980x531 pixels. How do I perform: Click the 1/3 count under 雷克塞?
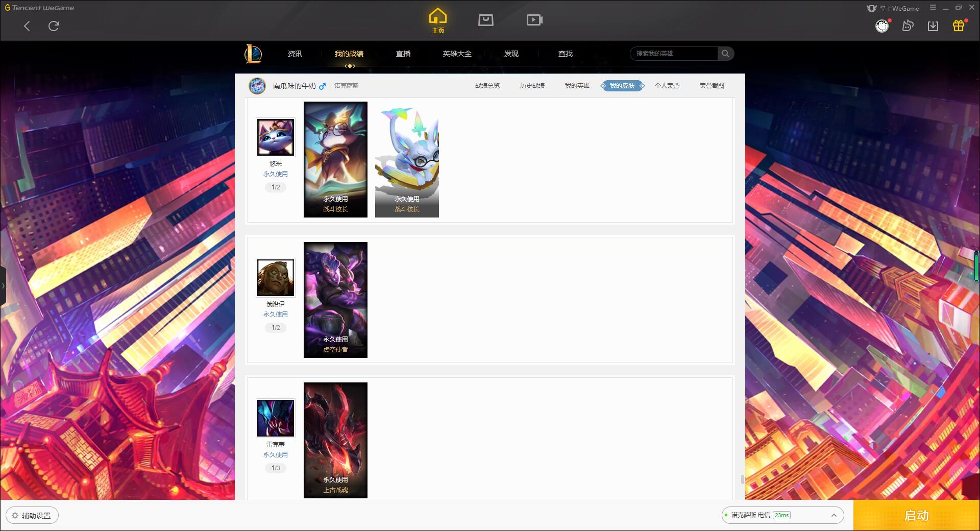(x=276, y=468)
